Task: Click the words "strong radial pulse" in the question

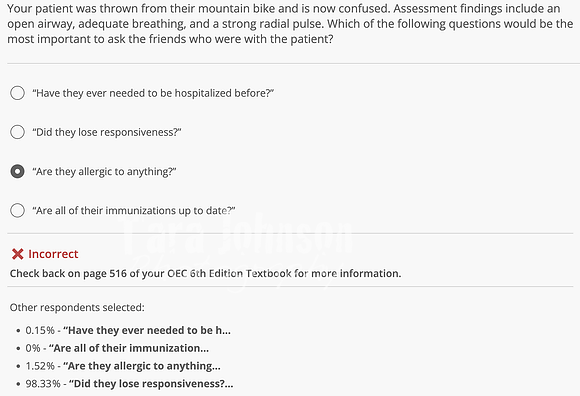Action: coord(271,24)
